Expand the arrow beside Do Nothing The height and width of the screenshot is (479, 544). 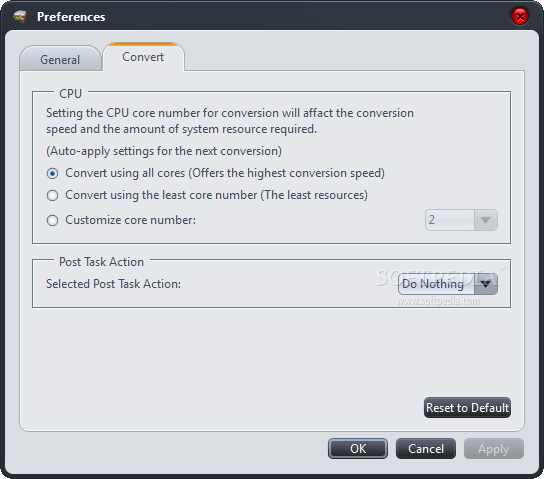click(486, 284)
